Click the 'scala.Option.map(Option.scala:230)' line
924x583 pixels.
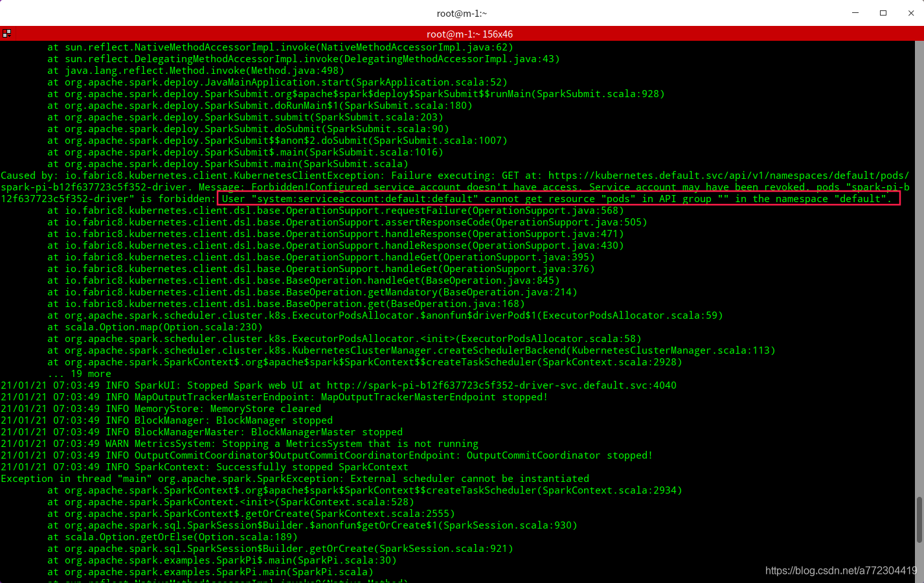click(155, 327)
